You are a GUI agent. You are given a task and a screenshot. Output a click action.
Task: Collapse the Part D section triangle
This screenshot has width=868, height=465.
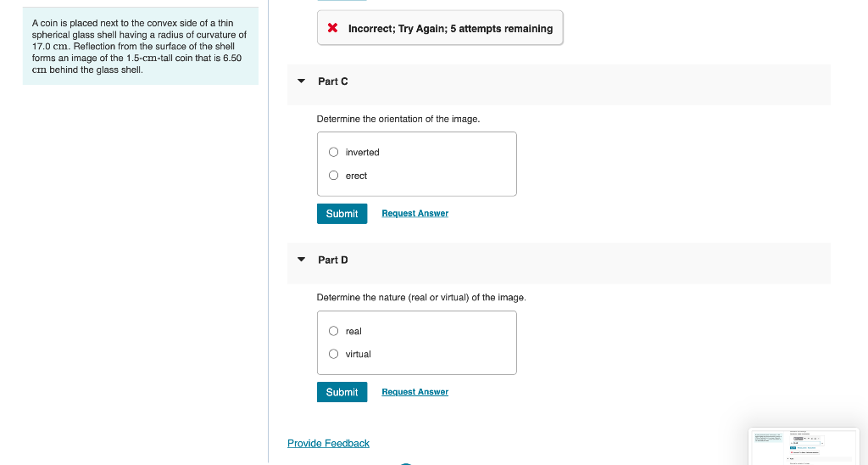[x=301, y=260]
